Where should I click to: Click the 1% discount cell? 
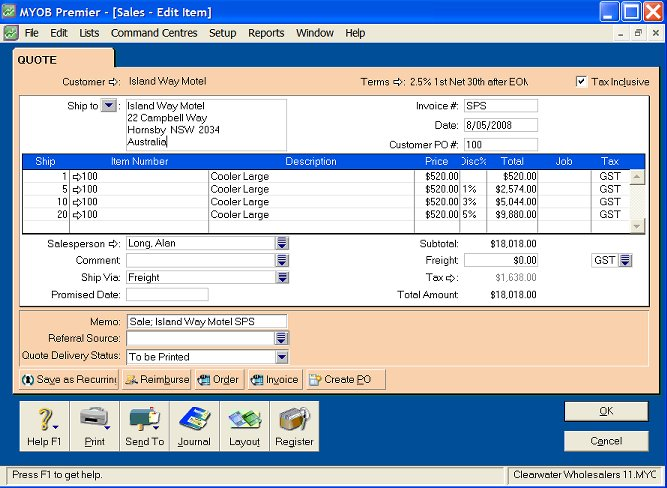pos(473,189)
